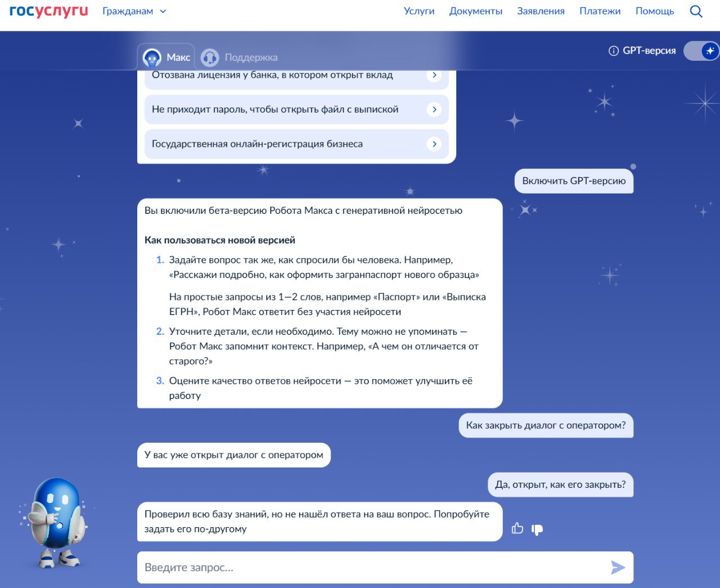720x588 pixels.
Task: Click Как пользоваться новой версией heading
Action: tap(220, 240)
